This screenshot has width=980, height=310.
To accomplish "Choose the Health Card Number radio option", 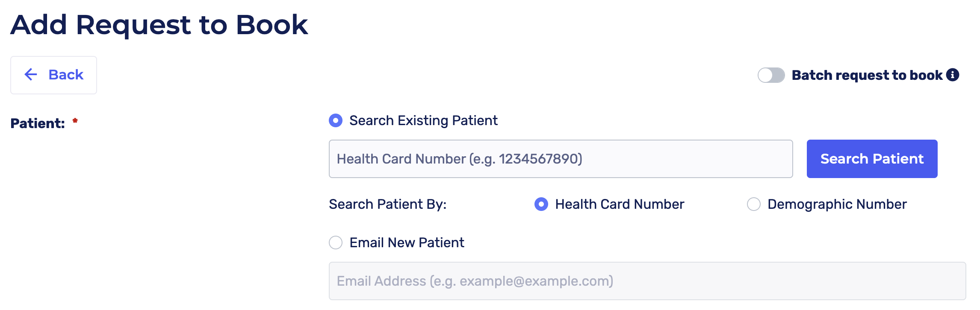I will (541, 204).
